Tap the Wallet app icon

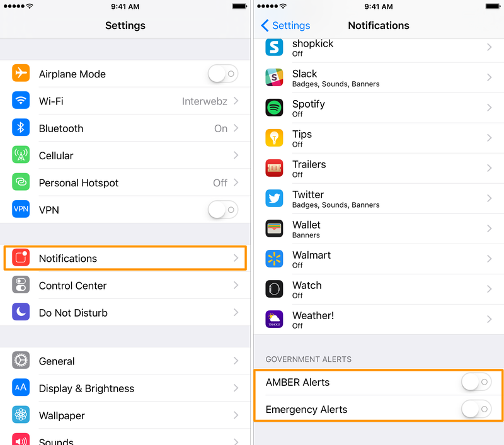(x=274, y=228)
